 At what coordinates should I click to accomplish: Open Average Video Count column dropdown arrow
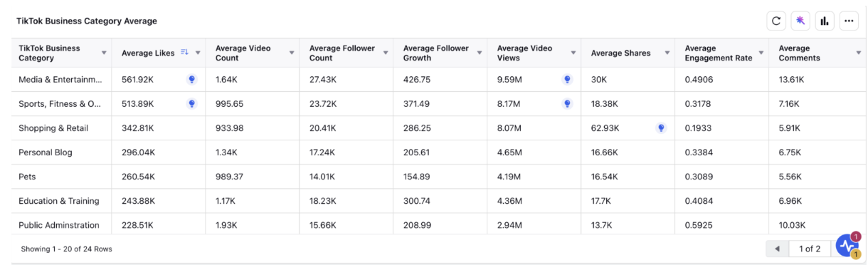[292, 53]
